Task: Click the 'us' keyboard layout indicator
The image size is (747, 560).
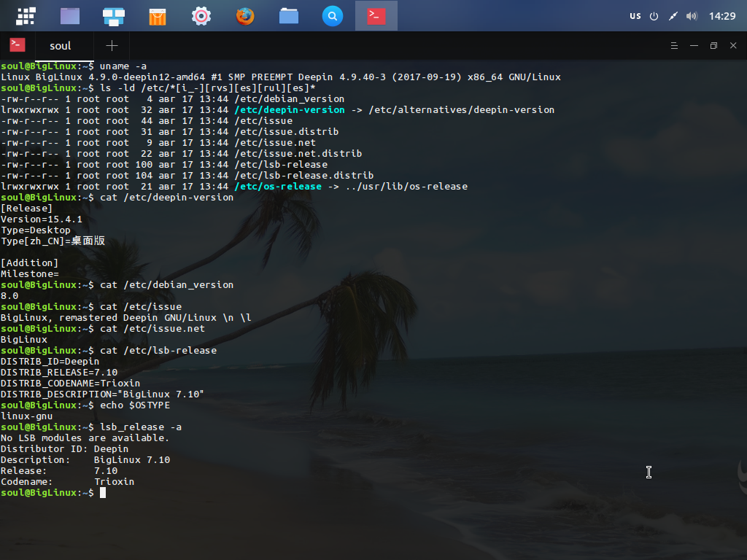Action: click(635, 16)
